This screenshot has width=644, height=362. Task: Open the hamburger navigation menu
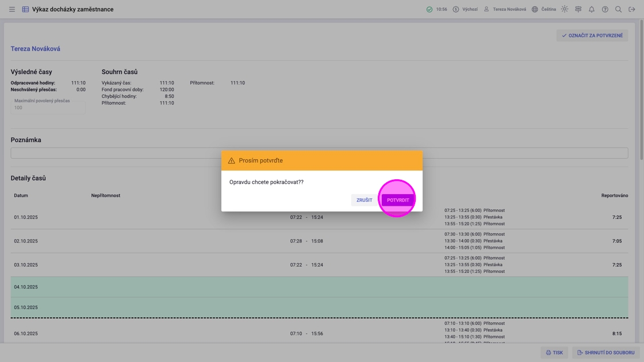coord(12,9)
